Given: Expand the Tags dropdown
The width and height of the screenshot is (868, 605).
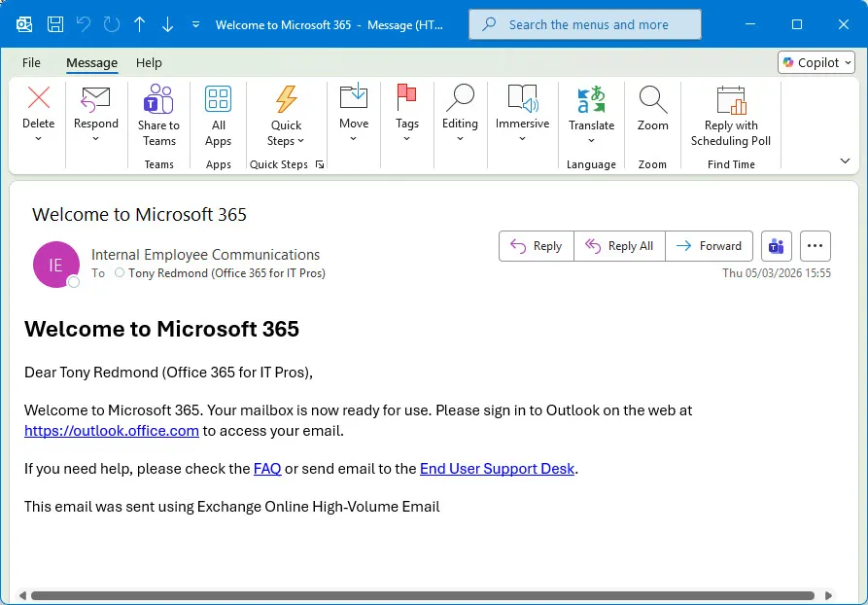Looking at the screenshot, I should (x=407, y=138).
